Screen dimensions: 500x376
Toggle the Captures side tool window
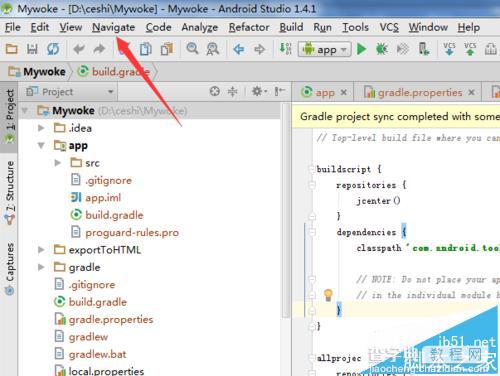9,268
